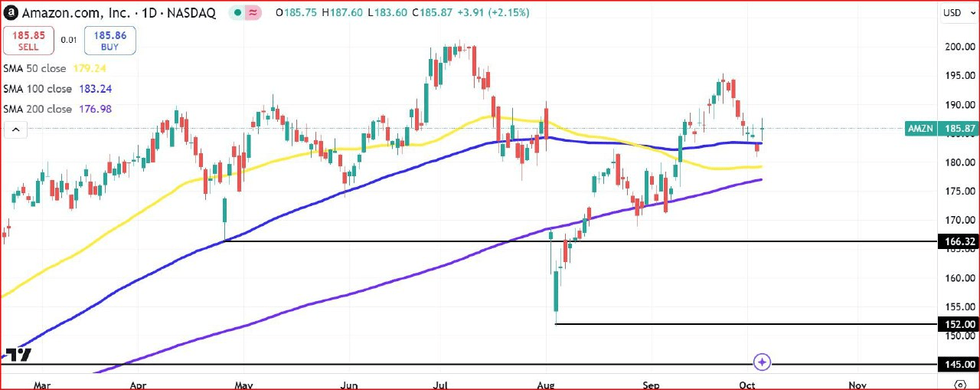The width and height of the screenshot is (980, 390).
Task: Click the pink data update mode icon
Action: 254,13
